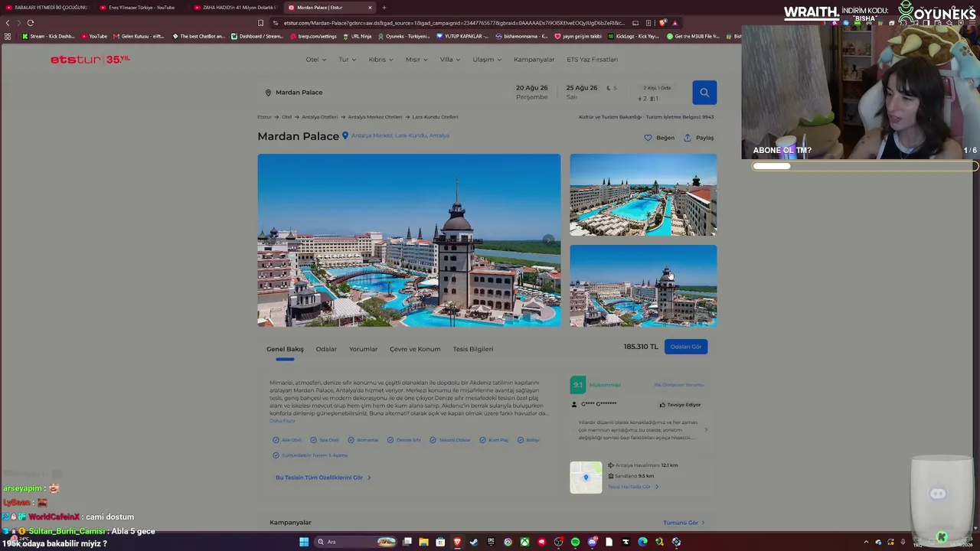Click the Tesisi Haritada Gör link

click(x=632, y=487)
